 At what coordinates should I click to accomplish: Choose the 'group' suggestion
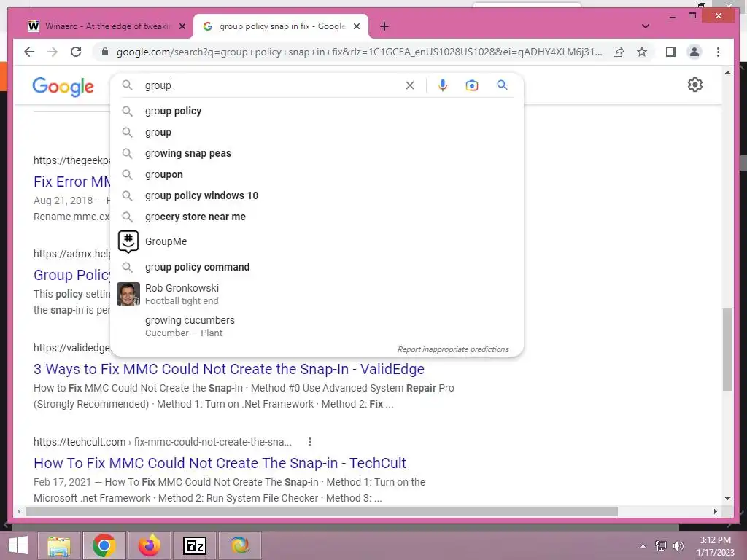158,132
